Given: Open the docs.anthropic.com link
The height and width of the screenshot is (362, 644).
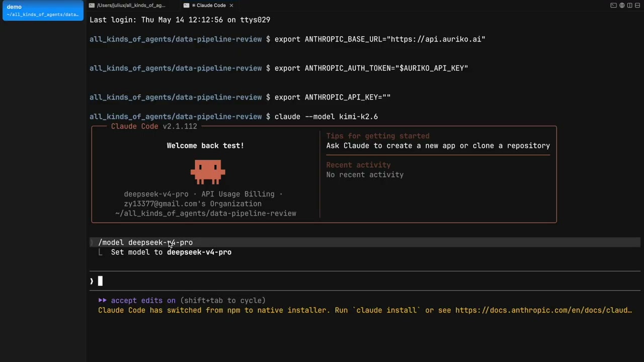Looking at the screenshot, I should tap(543, 310).
